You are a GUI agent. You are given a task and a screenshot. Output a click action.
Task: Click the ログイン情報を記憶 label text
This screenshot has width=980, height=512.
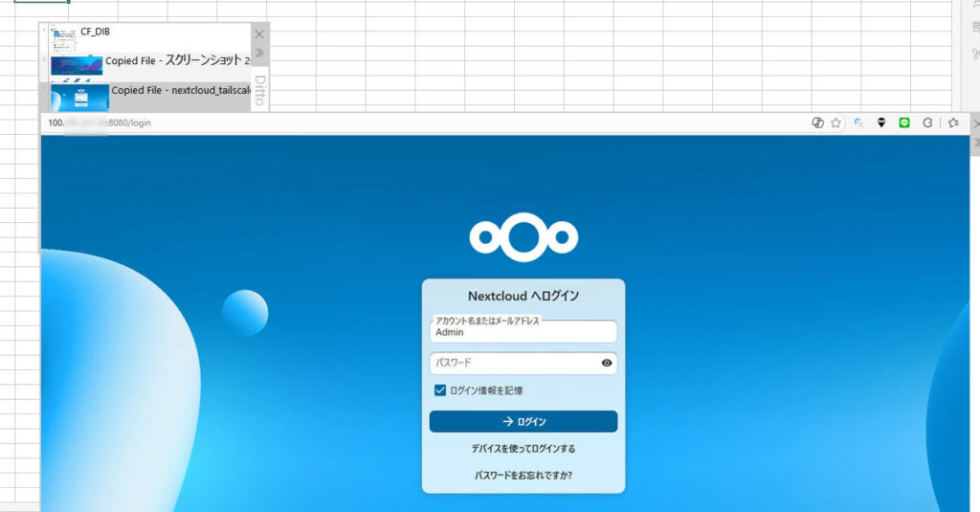[x=485, y=390]
